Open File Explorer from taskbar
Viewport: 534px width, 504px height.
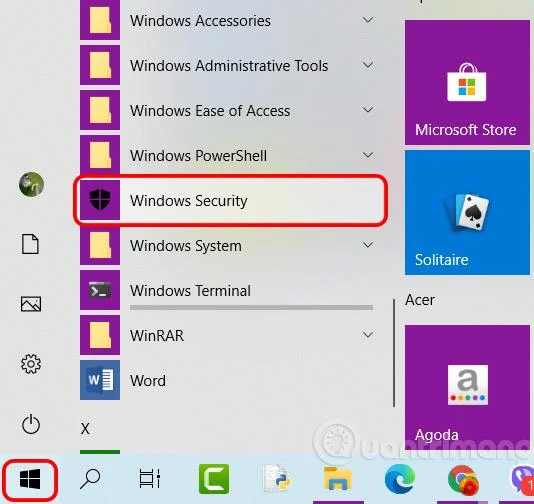point(337,479)
